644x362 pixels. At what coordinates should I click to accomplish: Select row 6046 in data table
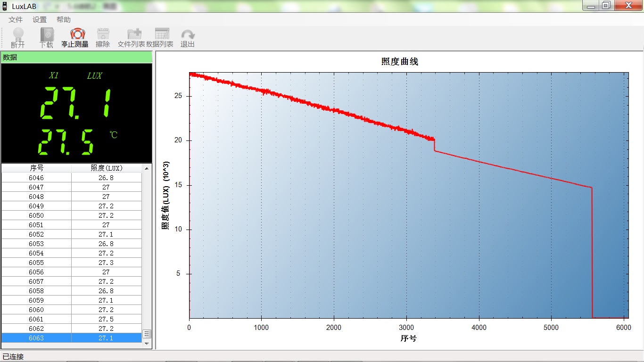point(72,178)
